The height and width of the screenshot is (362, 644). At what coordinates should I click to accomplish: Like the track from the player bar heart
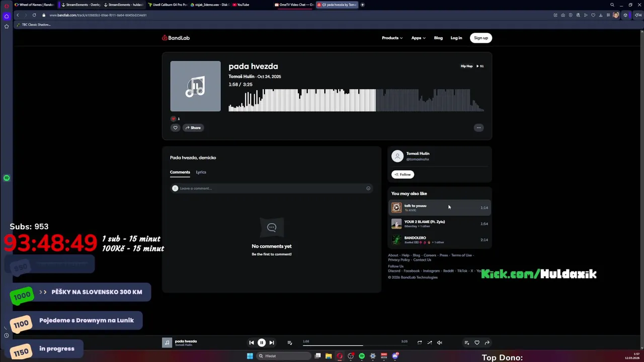477,342
